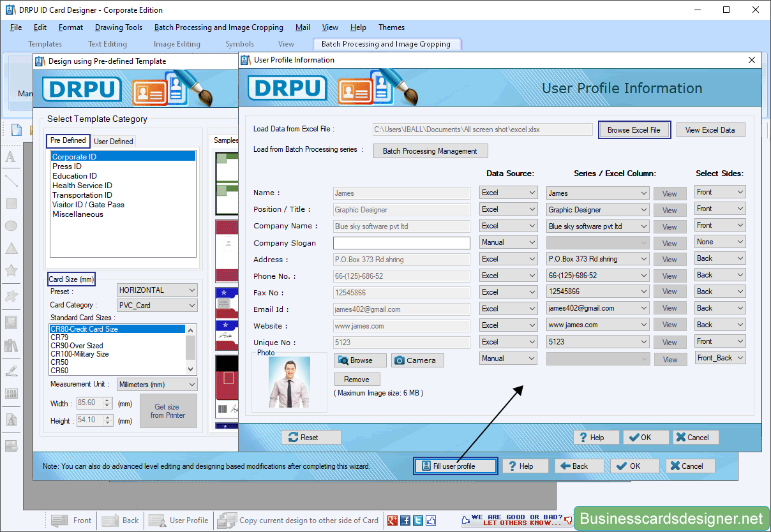Switch to Image Editing ribbon tab
The height and width of the screenshot is (532, 771).
177,44
